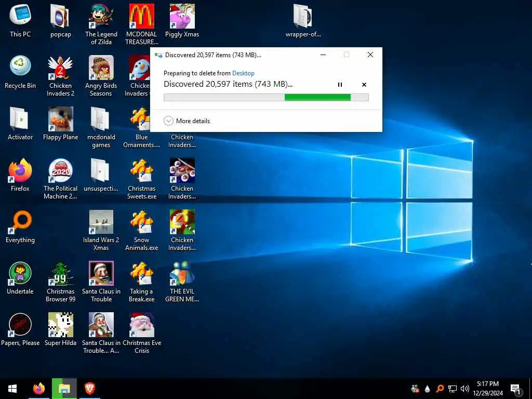Image resolution: width=532 pixels, height=399 pixels.
Task: Select the Undertale desktop shortcut
Action: (x=20, y=277)
